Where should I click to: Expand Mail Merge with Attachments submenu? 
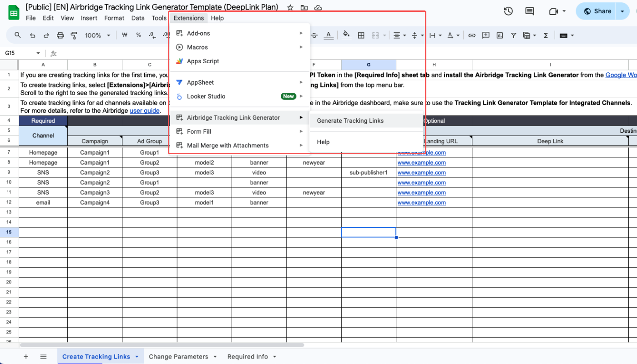pos(239,146)
